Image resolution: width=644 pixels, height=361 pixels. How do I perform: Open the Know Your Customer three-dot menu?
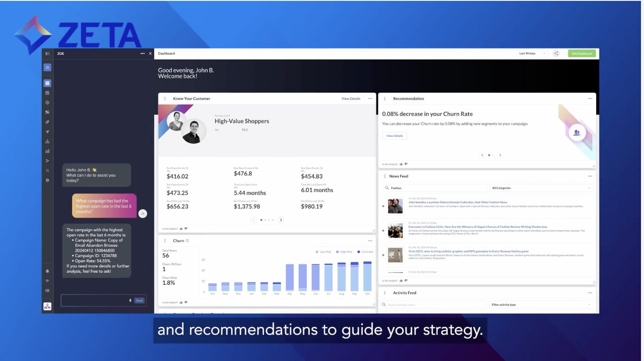[x=370, y=99]
